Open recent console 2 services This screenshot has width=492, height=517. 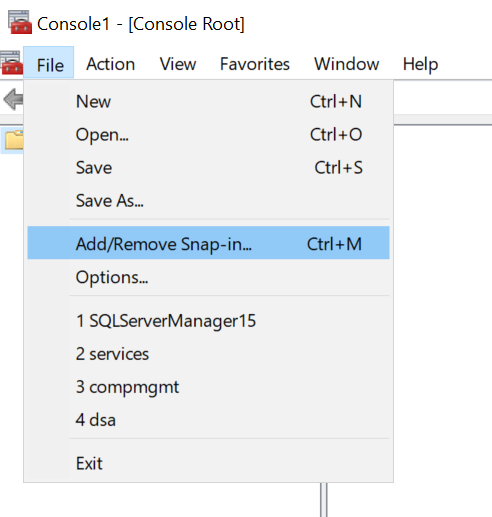[208, 354]
